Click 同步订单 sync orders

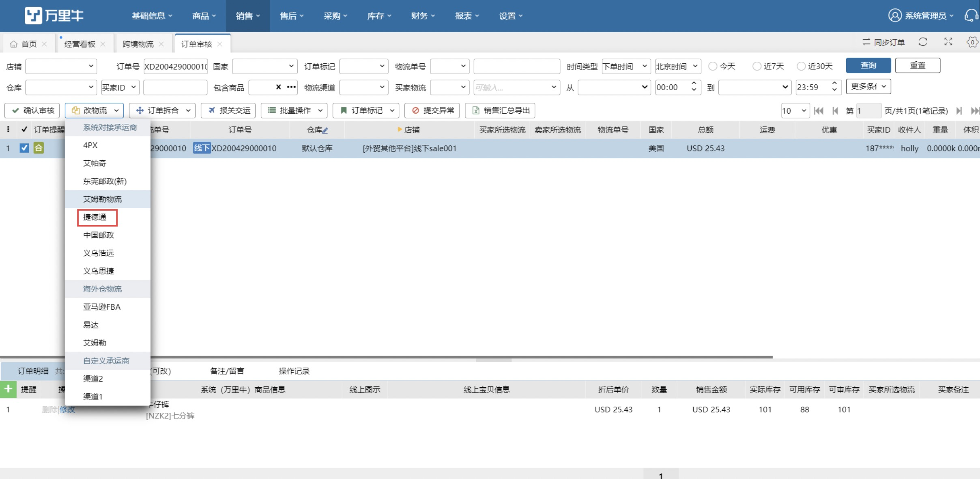(x=883, y=42)
